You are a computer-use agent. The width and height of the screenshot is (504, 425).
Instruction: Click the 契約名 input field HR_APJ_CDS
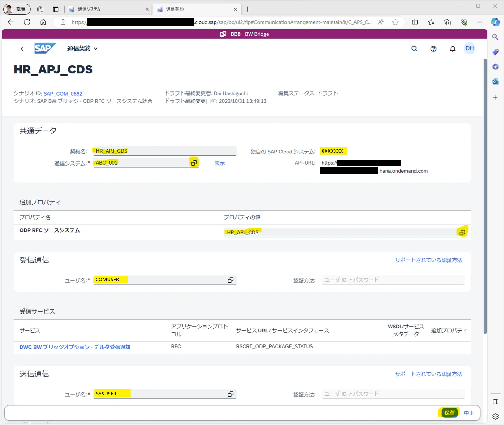point(165,151)
